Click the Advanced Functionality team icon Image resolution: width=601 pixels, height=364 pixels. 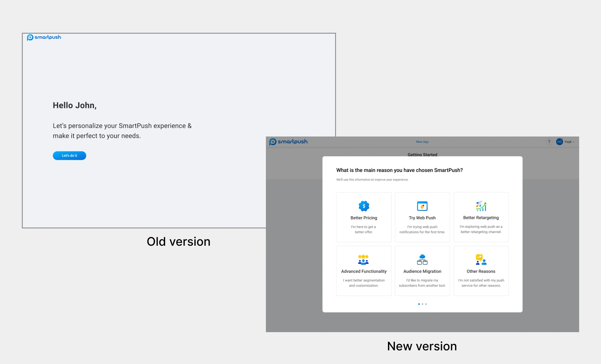pos(363,260)
